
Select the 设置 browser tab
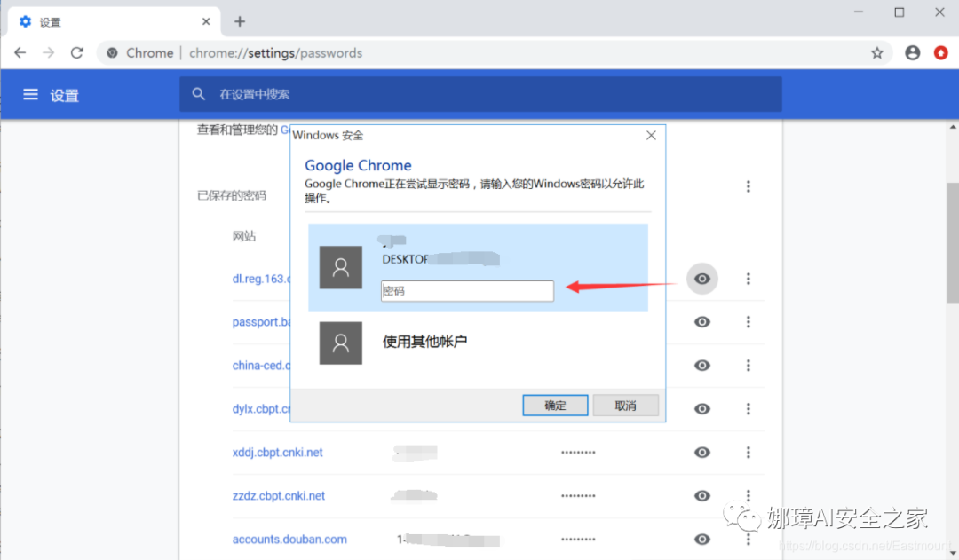115,22
